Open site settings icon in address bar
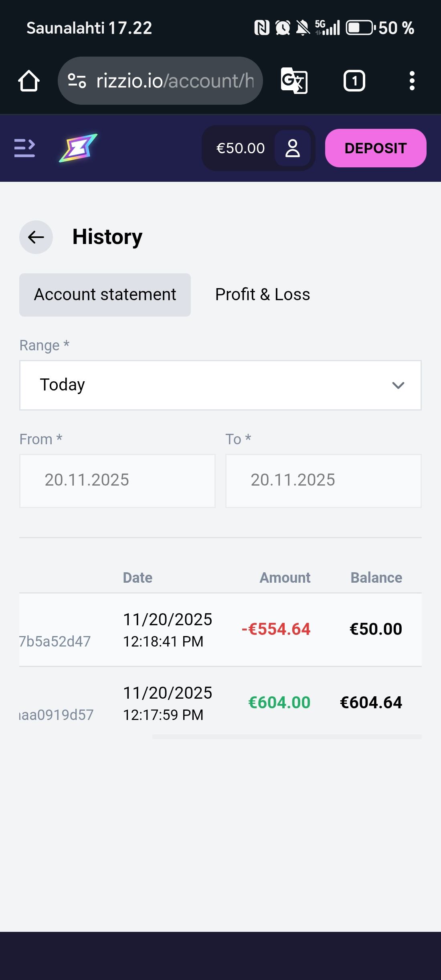Screen dimensions: 441x980 (77, 81)
